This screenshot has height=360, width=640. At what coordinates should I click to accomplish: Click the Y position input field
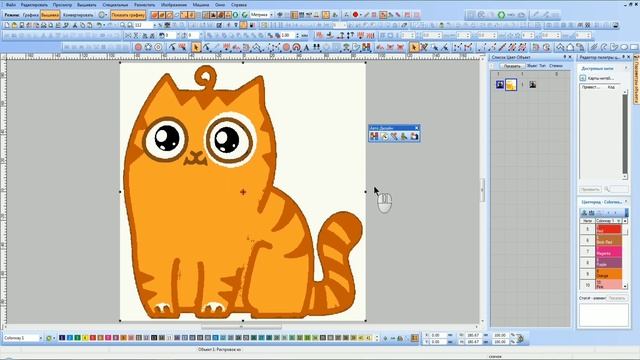(438, 342)
